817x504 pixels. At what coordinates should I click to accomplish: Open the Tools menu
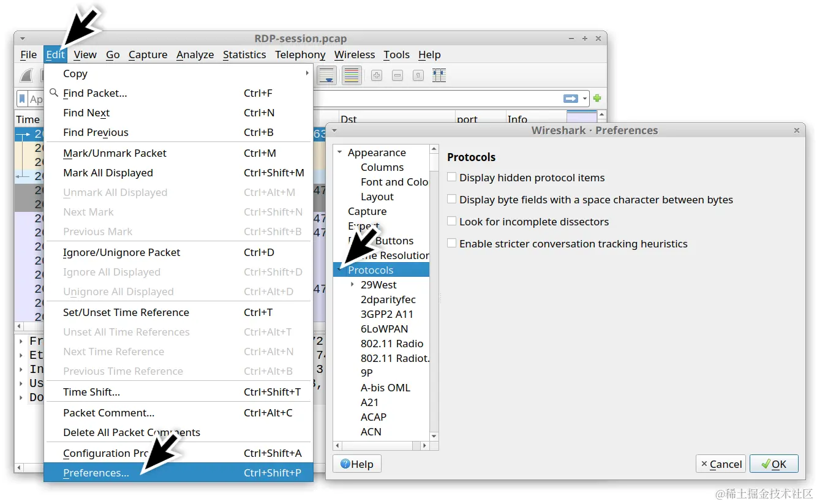coord(396,55)
